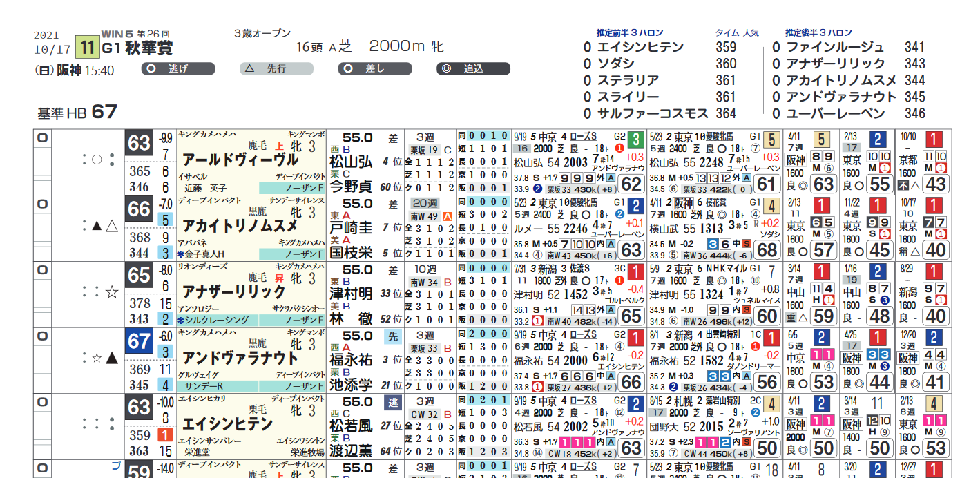Screen dimensions: 980x478
Task: Click the 阪神 15:40 venue and time
Action: [x=85, y=70]
